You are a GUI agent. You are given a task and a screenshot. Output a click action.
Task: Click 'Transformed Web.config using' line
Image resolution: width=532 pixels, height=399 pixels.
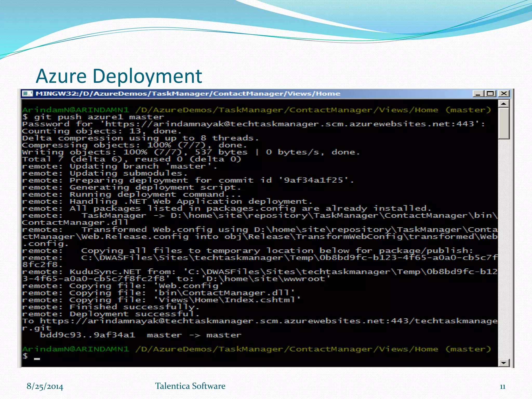[x=260, y=230]
